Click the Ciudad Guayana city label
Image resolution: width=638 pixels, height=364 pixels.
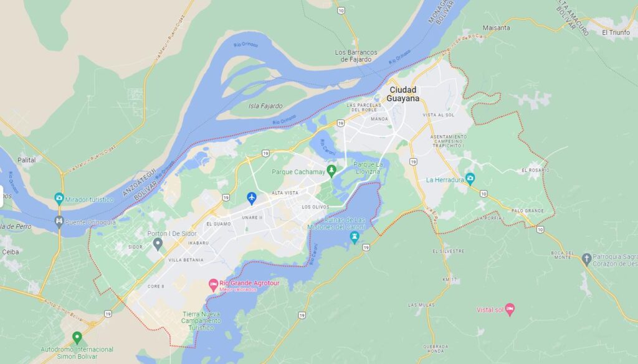click(x=403, y=94)
